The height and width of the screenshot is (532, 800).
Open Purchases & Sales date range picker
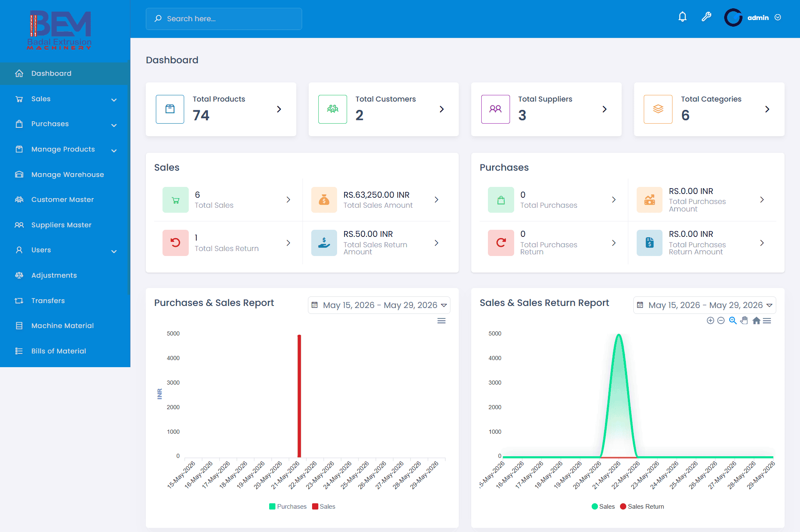[x=379, y=305]
